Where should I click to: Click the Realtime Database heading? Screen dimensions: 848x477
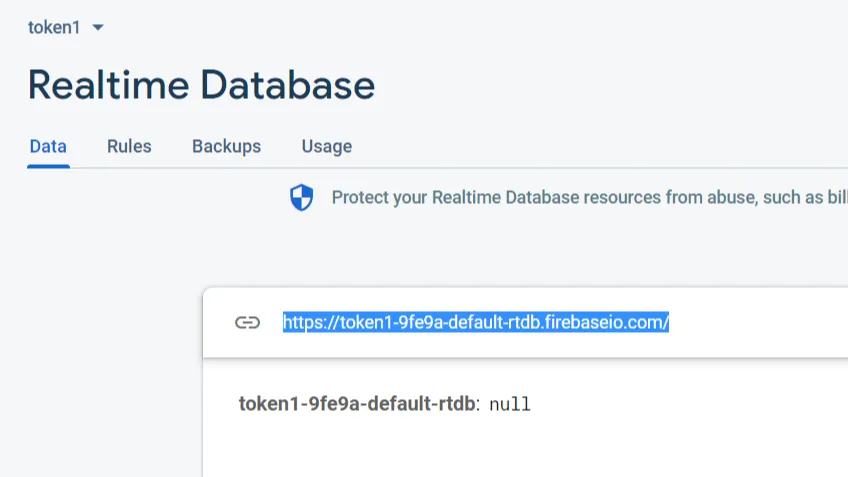point(201,85)
